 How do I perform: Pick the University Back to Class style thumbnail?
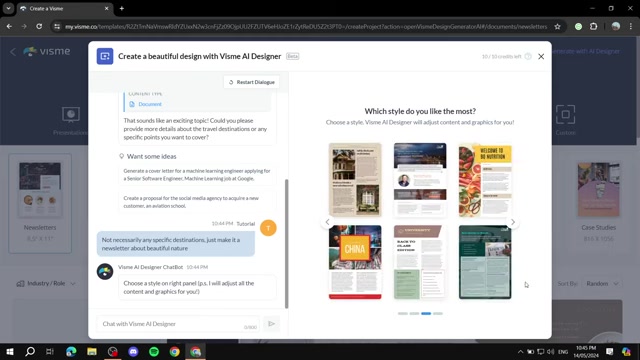click(x=420, y=262)
